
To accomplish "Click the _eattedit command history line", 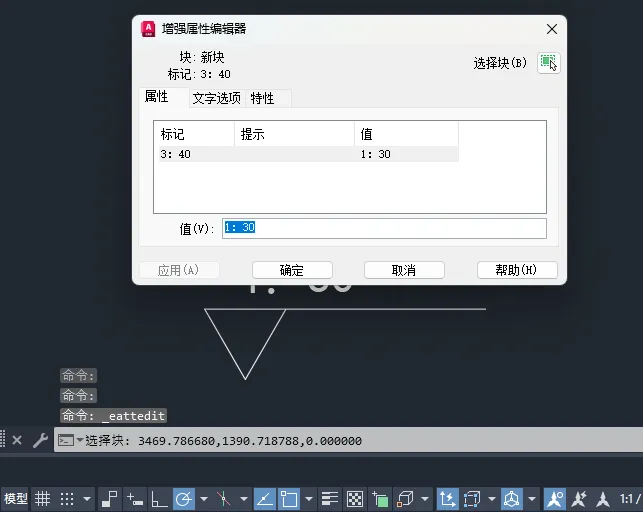I will tap(113, 416).
